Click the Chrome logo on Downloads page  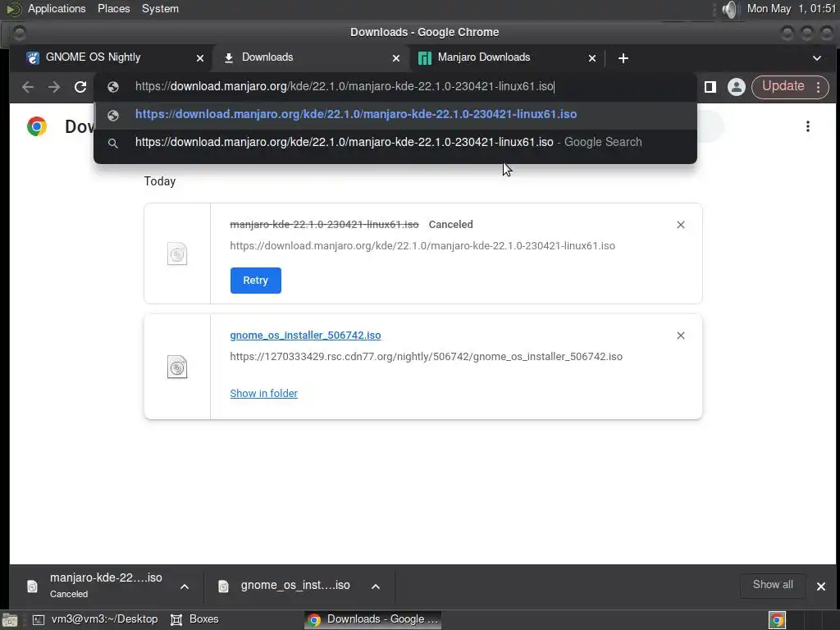(37, 126)
